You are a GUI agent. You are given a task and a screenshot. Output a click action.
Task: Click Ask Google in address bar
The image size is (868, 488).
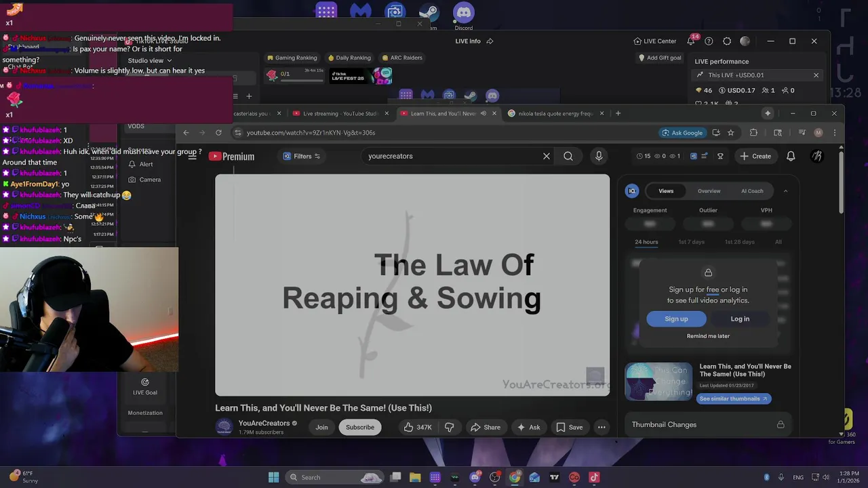coord(682,133)
